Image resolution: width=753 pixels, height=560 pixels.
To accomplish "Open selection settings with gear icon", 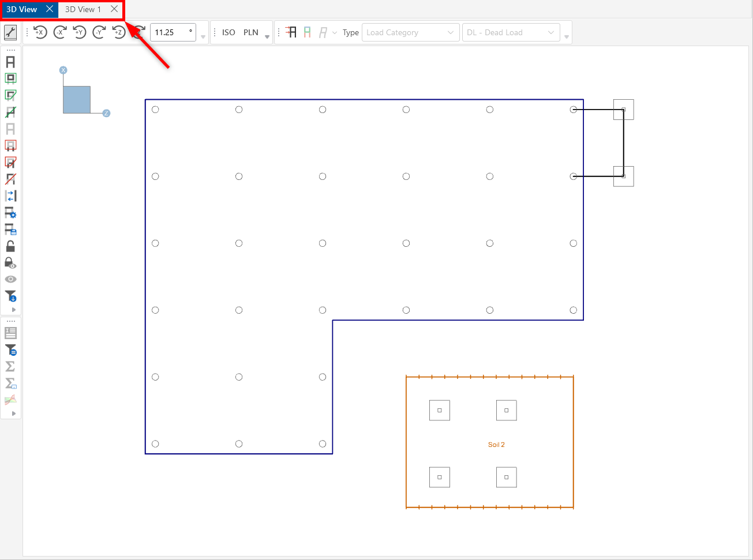I will (x=10, y=213).
